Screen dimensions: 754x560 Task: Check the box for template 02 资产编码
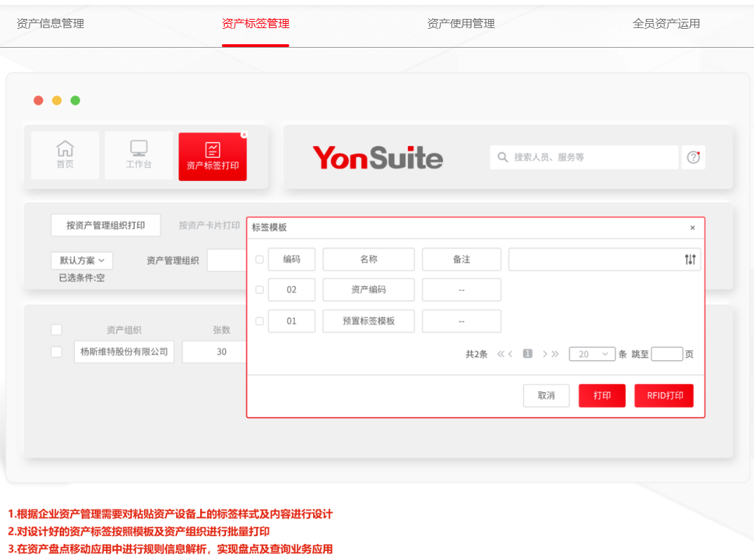pos(260,290)
